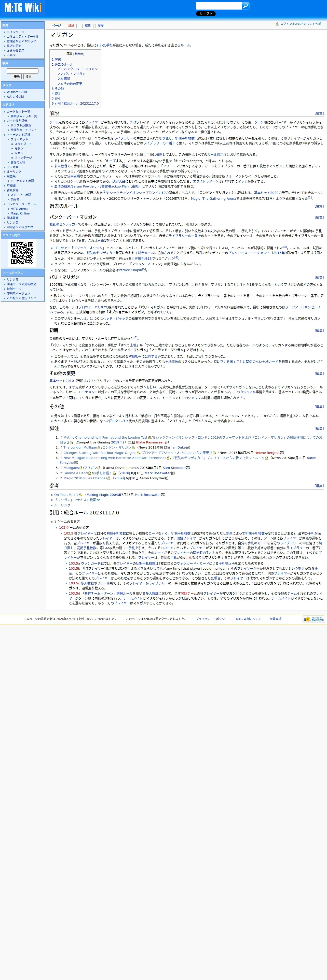This screenshot has height=980, width=327.
Task: Jump to TOC entry 6 引用：総合ルール
Action: [x=75, y=103]
